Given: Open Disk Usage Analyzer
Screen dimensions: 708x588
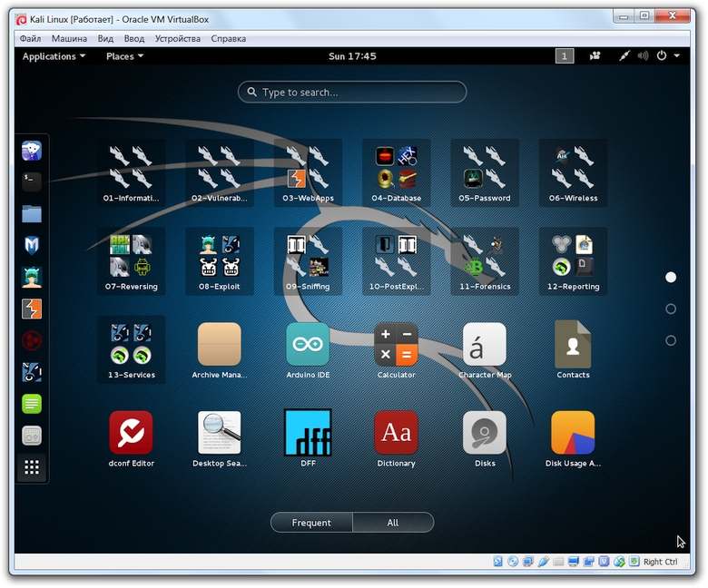Looking at the screenshot, I should tap(573, 438).
